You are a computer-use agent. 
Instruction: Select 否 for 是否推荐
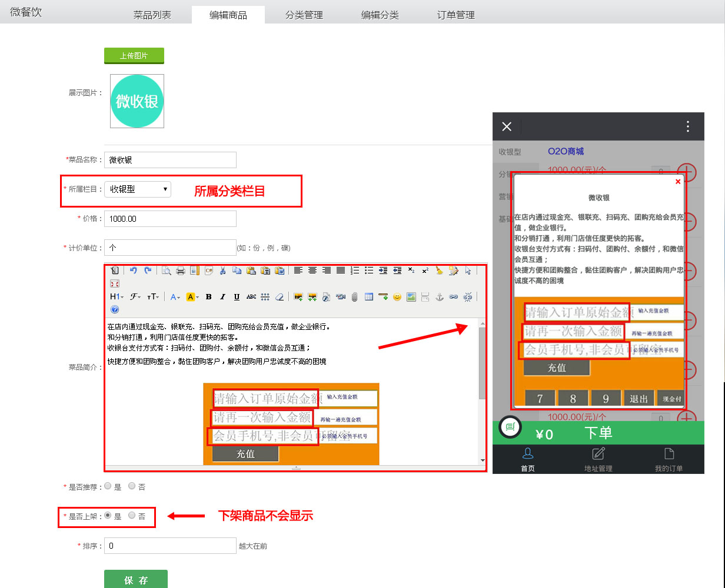(132, 486)
